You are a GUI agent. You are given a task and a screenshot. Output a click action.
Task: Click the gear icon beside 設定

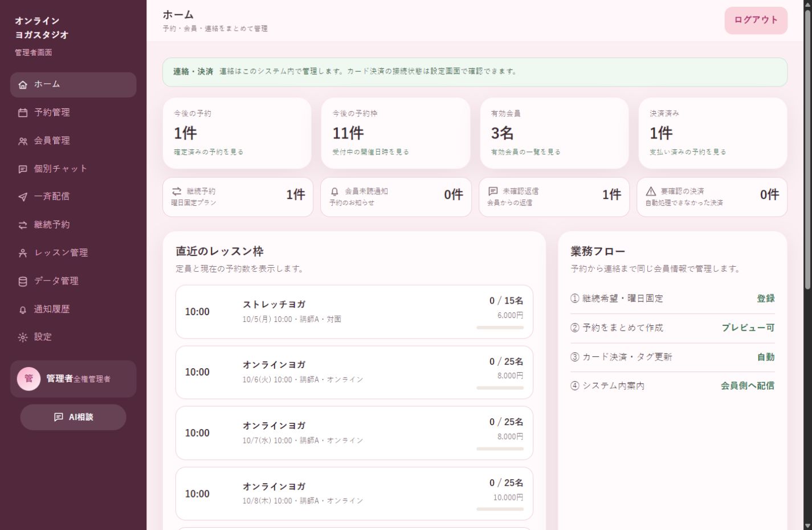[x=23, y=337]
